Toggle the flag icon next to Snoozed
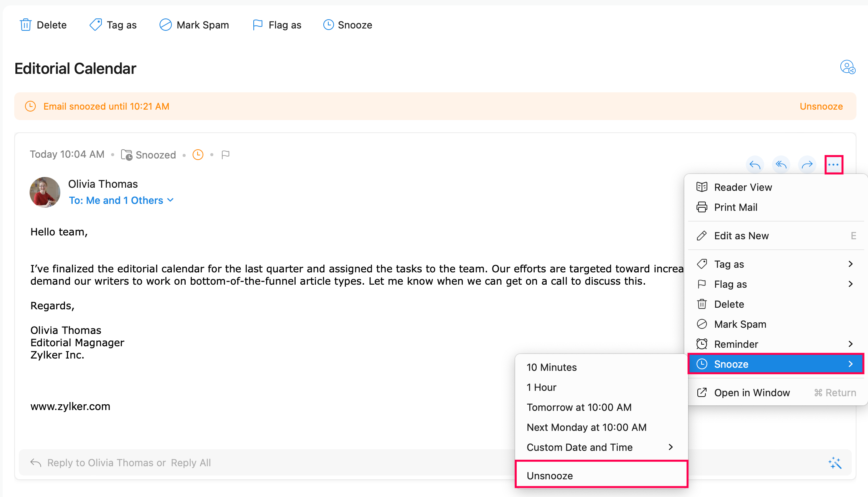868x497 pixels. tap(226, 155)
